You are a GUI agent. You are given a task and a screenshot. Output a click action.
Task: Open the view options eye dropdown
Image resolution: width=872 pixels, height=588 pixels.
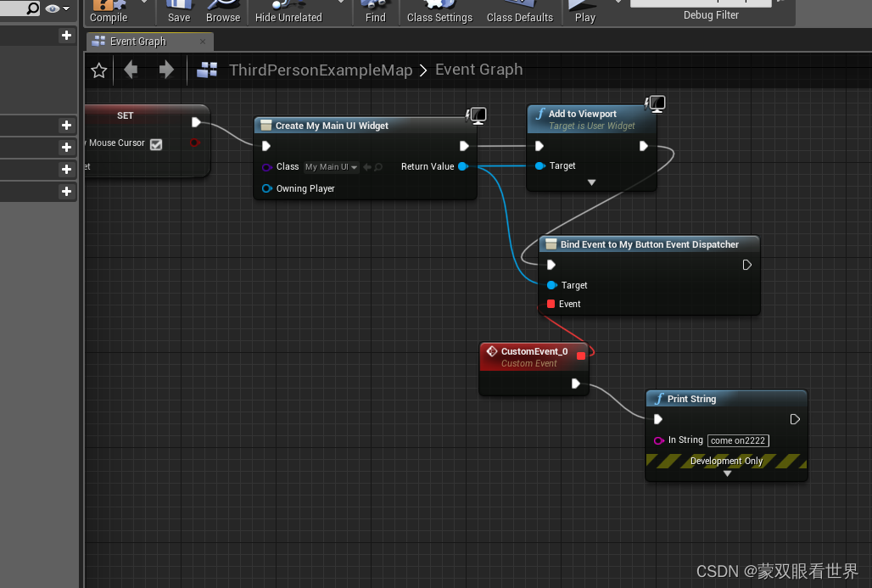tap(58, 8)
